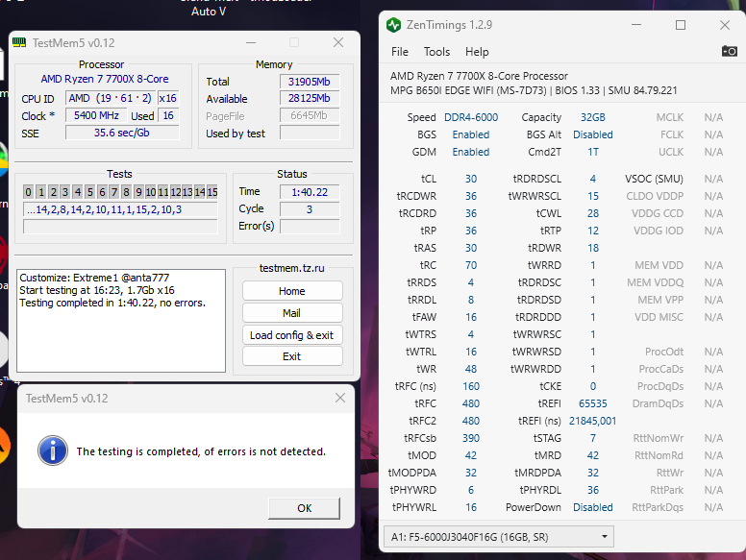Click the SSE value 35.6 sec/Gb
The width and height of the screenshot is (746, 560).
click(x=122, y=133)
